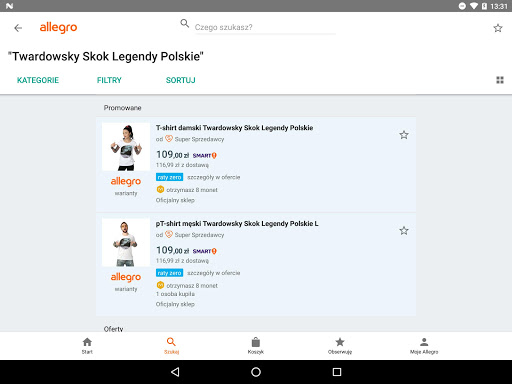Switch to grid view layout icon
512x384 pixels.
pos(500,80)
